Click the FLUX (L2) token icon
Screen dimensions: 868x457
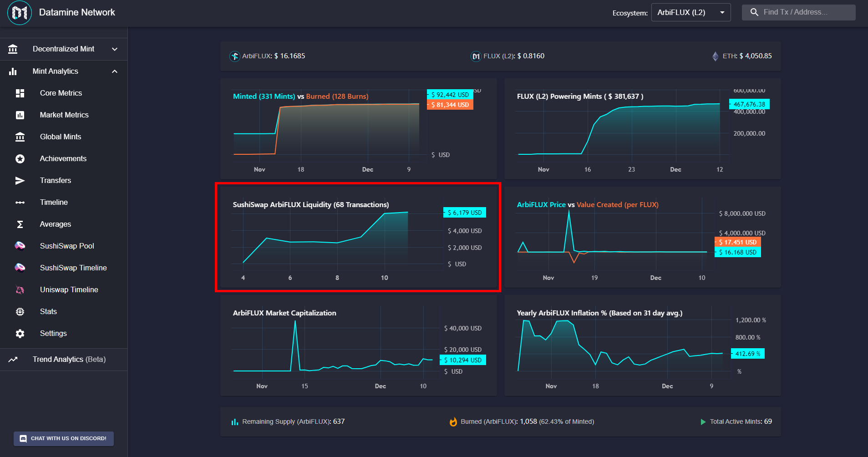click(x=476, y=56)
